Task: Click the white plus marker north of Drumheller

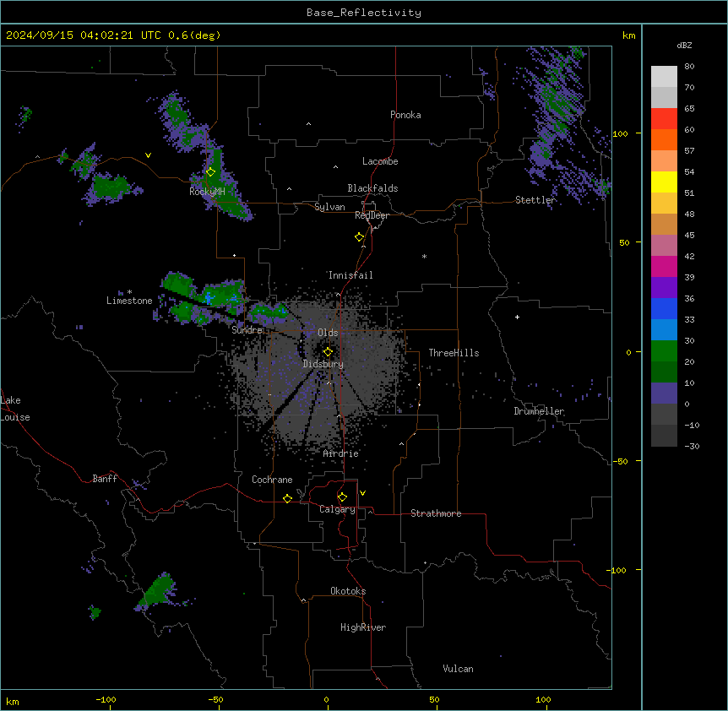Action: pos(517,317)
